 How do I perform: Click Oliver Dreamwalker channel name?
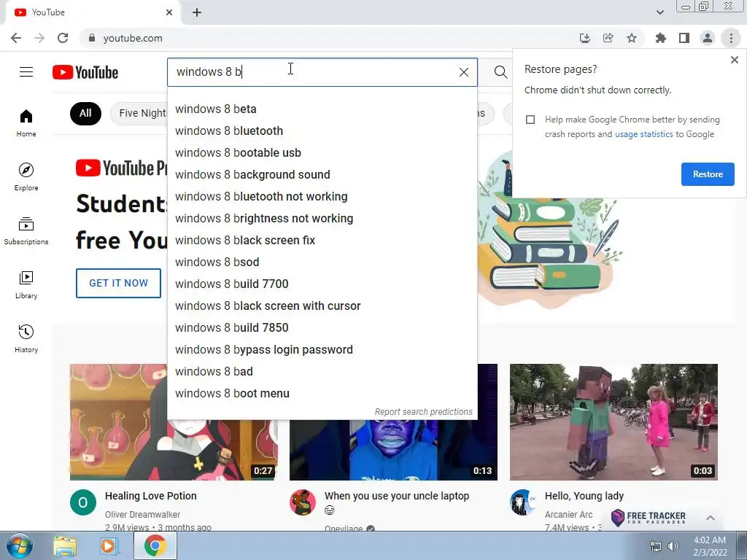coord(142,515)
